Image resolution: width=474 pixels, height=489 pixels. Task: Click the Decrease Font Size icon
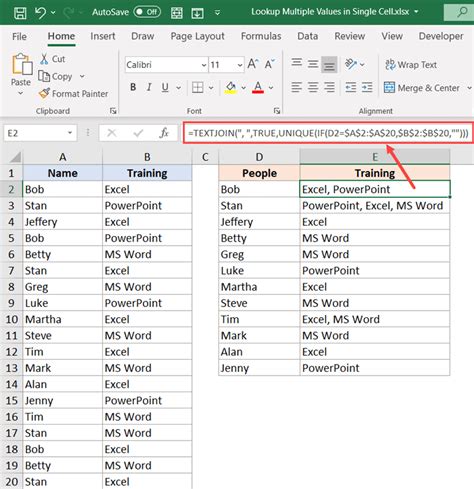[269, 64]
